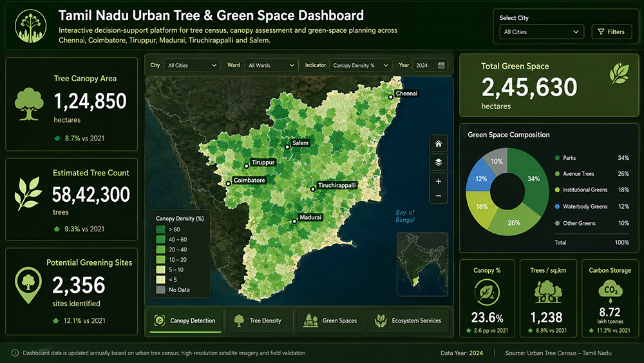Click the Estimated Tree Count leaf icon
644x363 pixels.
pyautogui.click(x=28, y=193)
